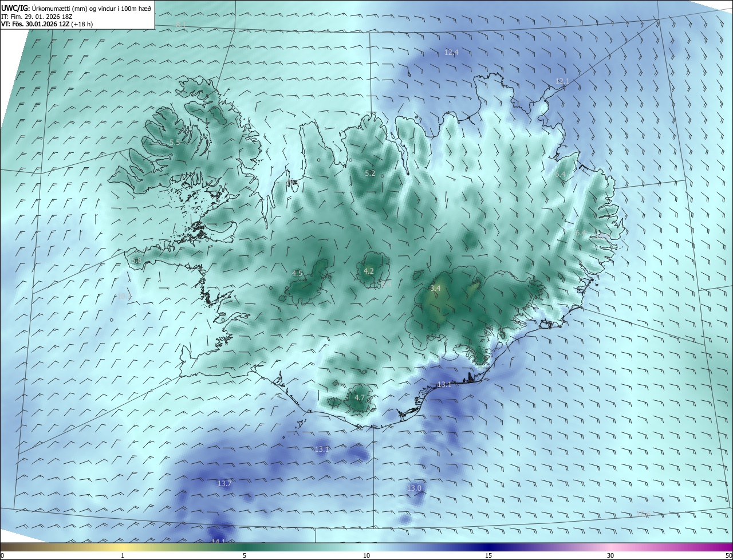Click the 13.0 value south of Iceland
733x560 pixels.
(414, 488)
